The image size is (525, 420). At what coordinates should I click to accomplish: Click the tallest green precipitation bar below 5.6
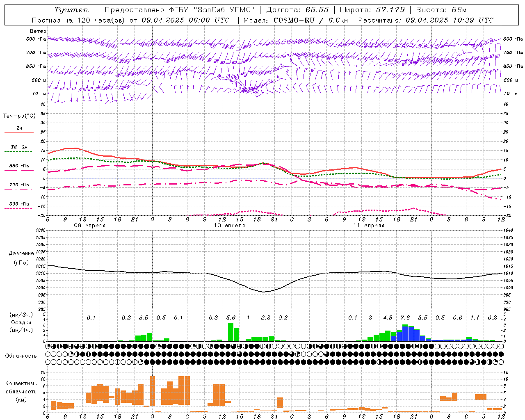click(x=231, y=332)
